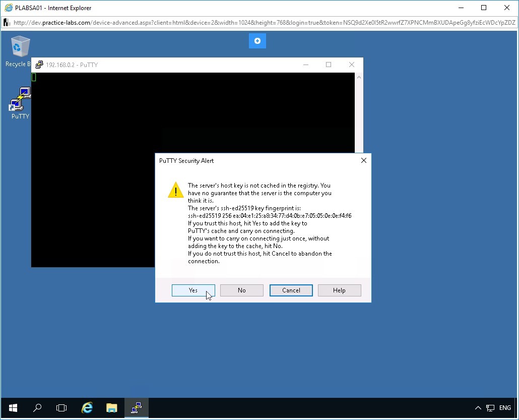Open Help in PuTTY Security Alert
The height and width of the screenshot is (420, 519).
point(339,290)
